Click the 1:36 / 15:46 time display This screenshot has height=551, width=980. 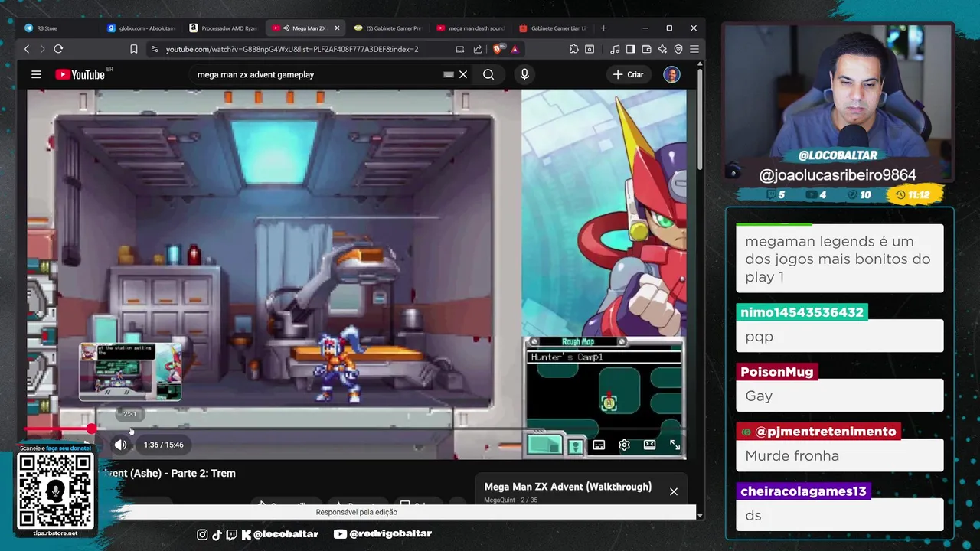(x=164, y=445)
